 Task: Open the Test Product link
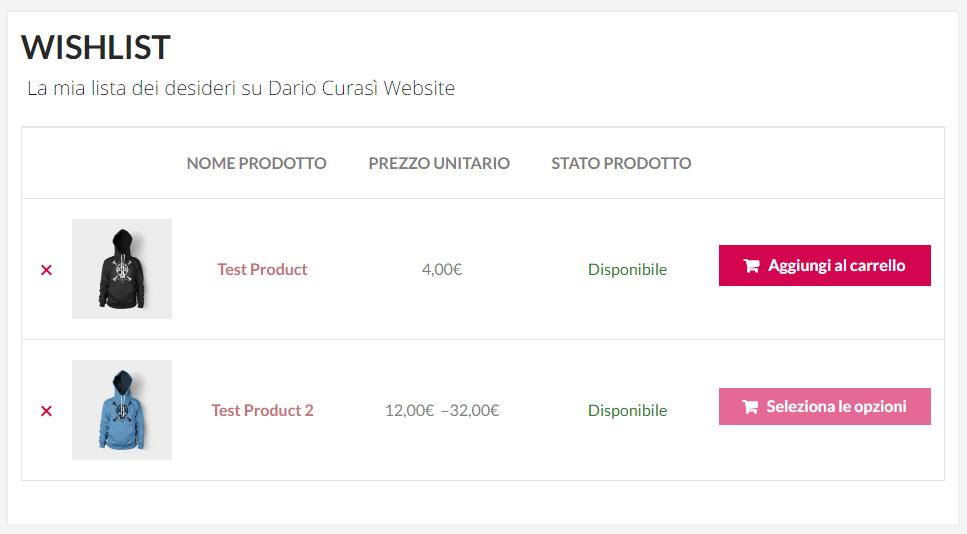(x=262, y=269)
